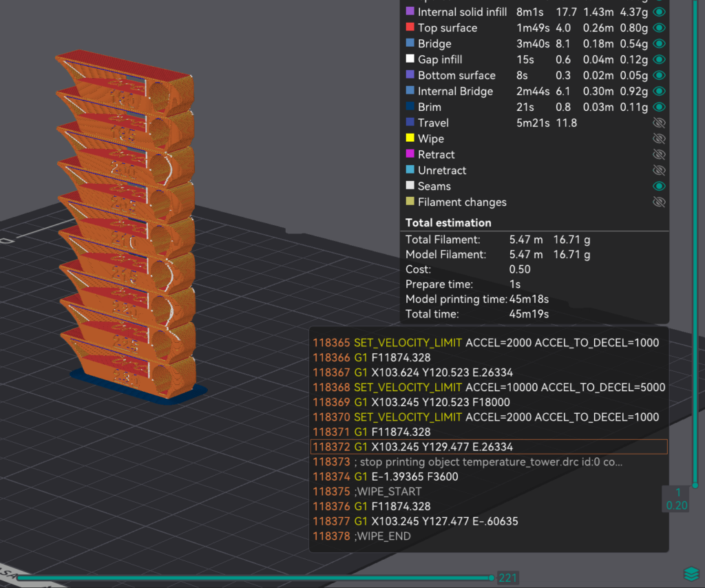Select highlighted G-code line 118372

tap(489, 447)
